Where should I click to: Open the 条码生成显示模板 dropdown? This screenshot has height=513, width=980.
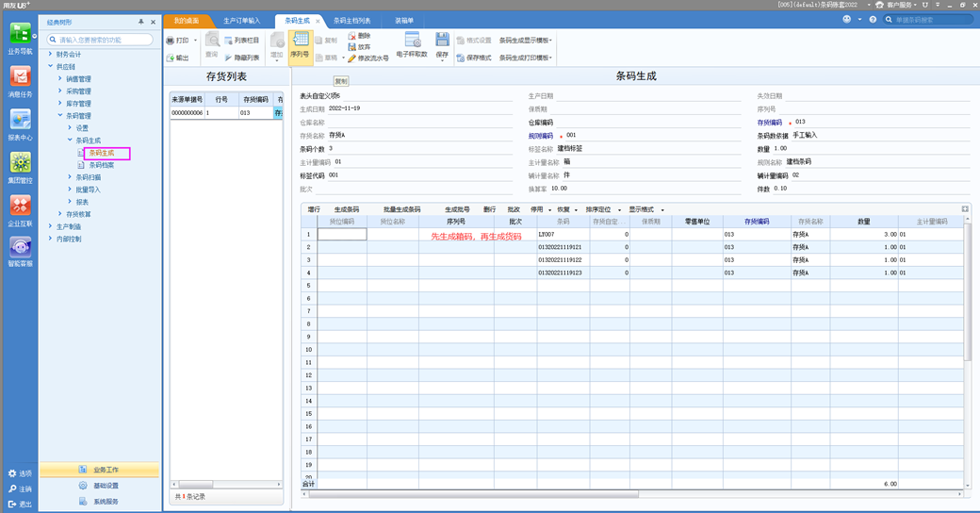pyautogui.click(x=526, y=40)
